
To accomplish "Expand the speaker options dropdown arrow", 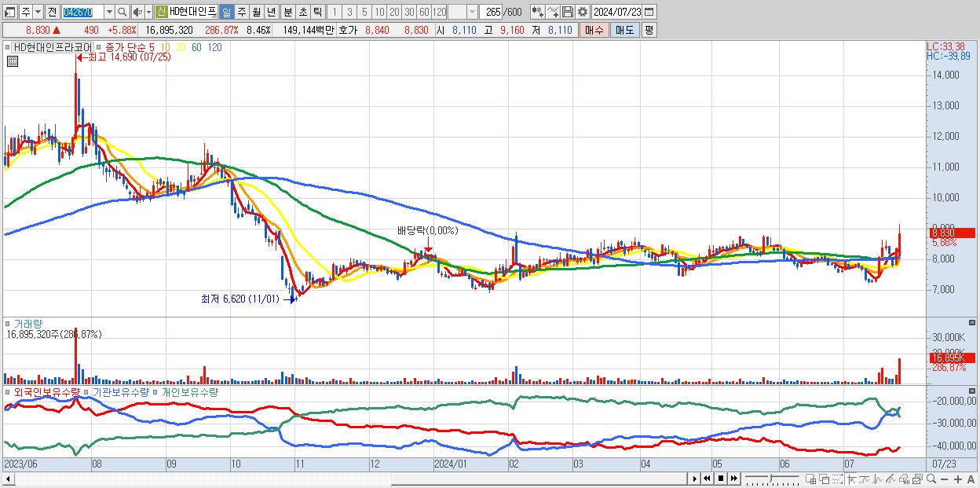I will click(148, 12).
